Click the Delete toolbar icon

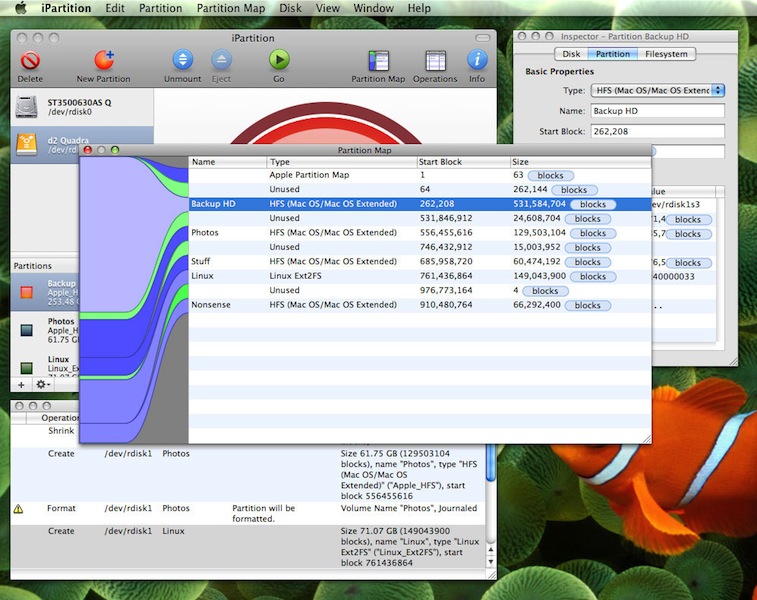click(x=30, y=61)
